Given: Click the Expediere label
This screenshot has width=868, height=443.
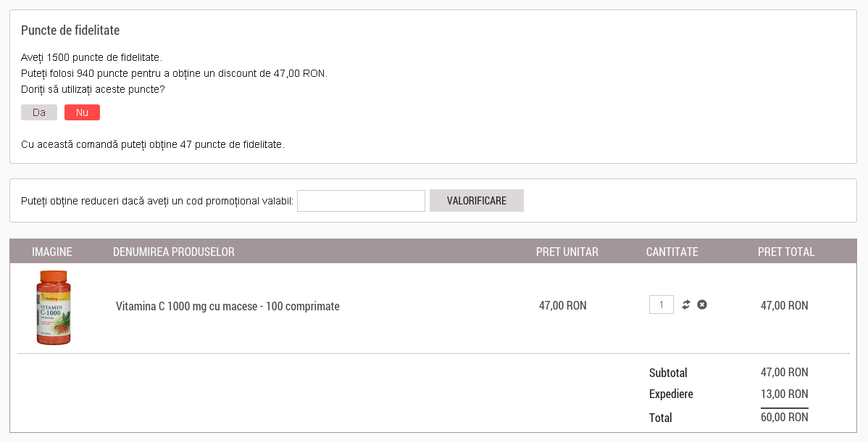Looking at the screenshot, I should (x=671, y=394).
